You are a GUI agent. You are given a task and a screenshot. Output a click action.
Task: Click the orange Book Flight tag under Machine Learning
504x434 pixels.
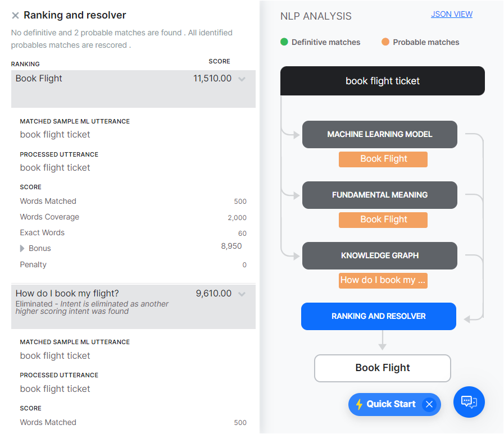tap(383, 159)
